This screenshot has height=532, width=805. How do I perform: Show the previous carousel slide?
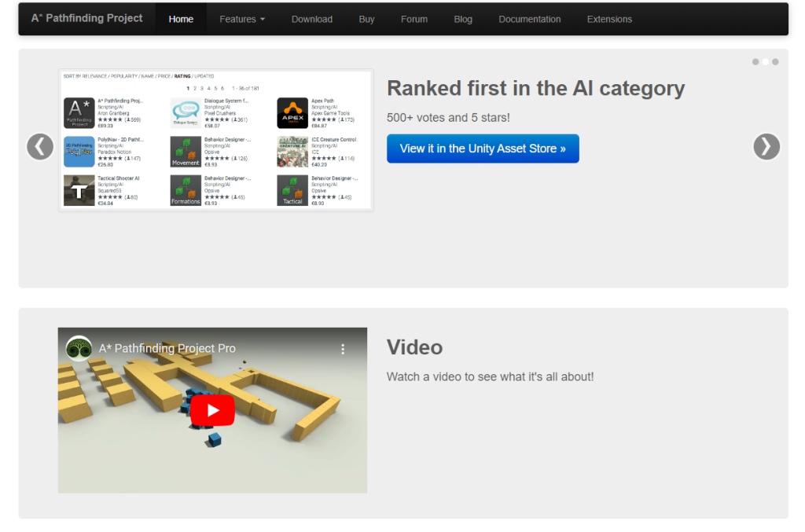(40, 147)
